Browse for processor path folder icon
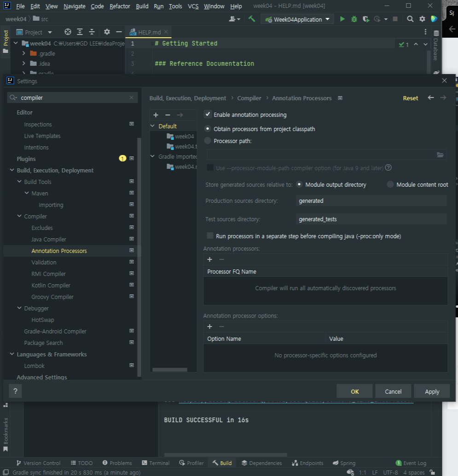458x476 pixels. [440, 155]
